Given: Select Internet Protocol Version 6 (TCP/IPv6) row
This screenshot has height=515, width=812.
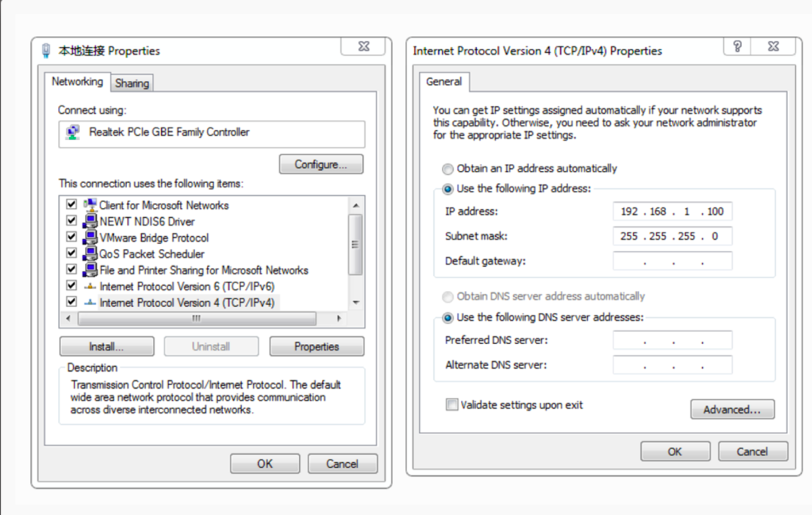Looking at the screenshot, I should 187,287.
